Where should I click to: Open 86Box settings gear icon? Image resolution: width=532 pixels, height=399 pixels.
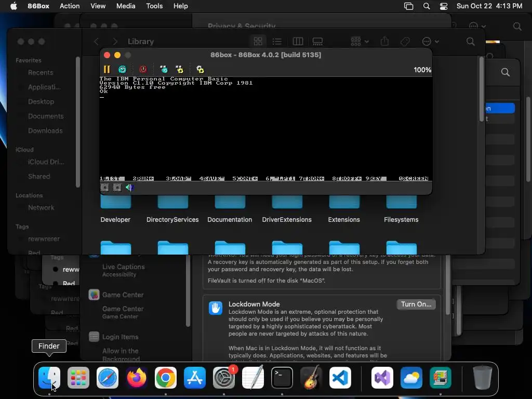coord(200,70)
